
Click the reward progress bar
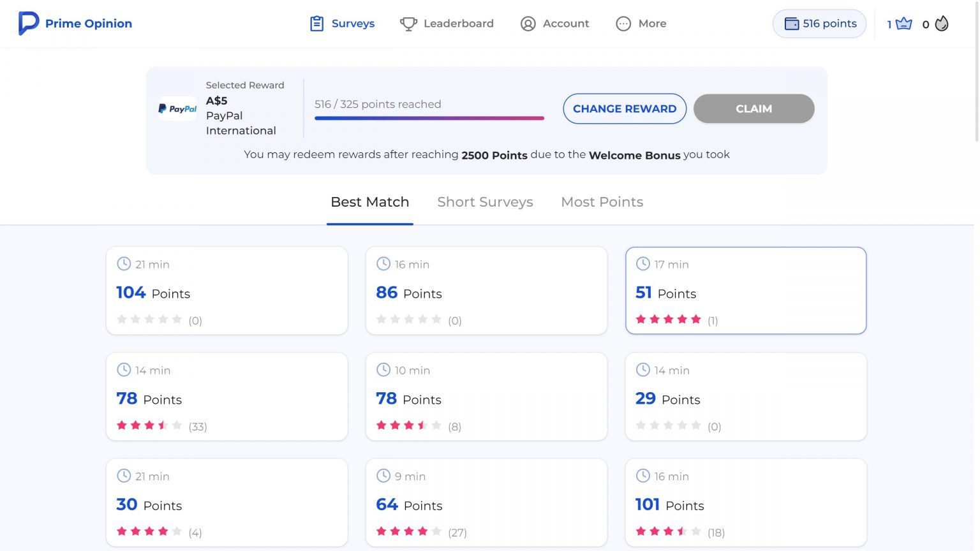click(428, 118)
